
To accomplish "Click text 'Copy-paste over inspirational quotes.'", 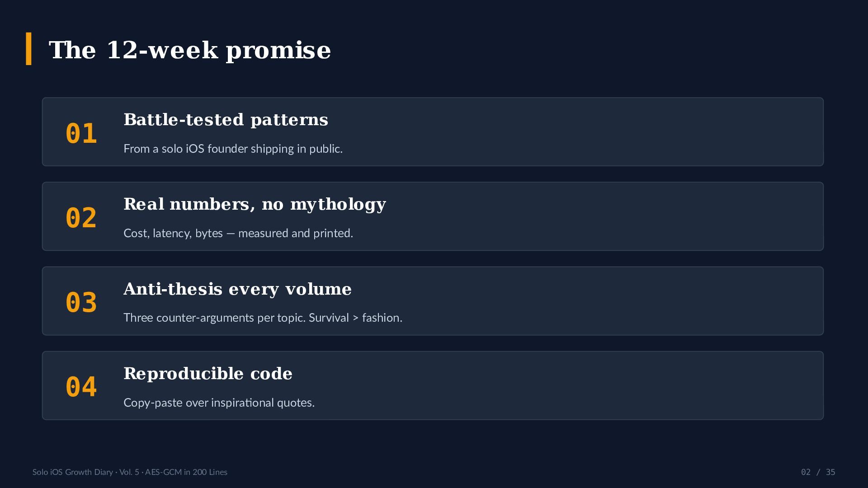I will click(219, 403).
